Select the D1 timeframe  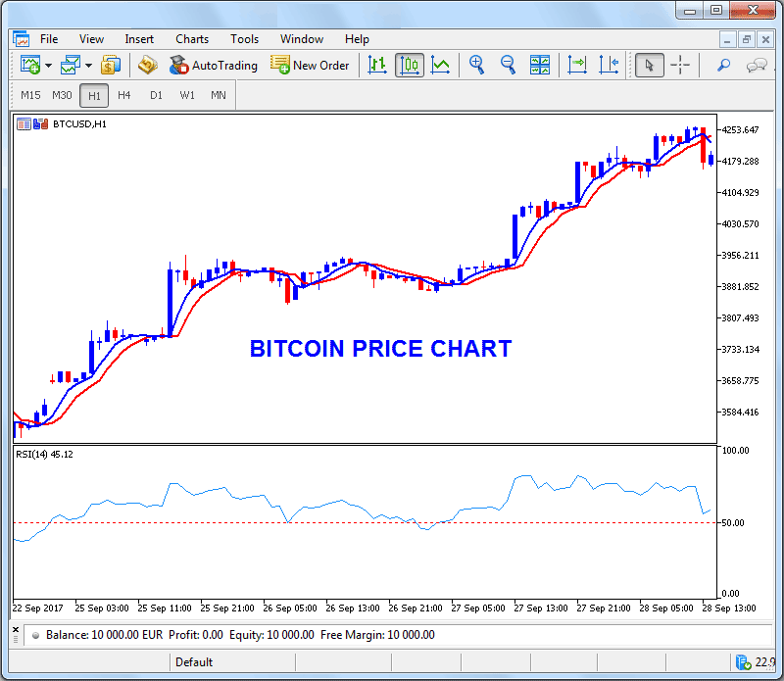156,95
